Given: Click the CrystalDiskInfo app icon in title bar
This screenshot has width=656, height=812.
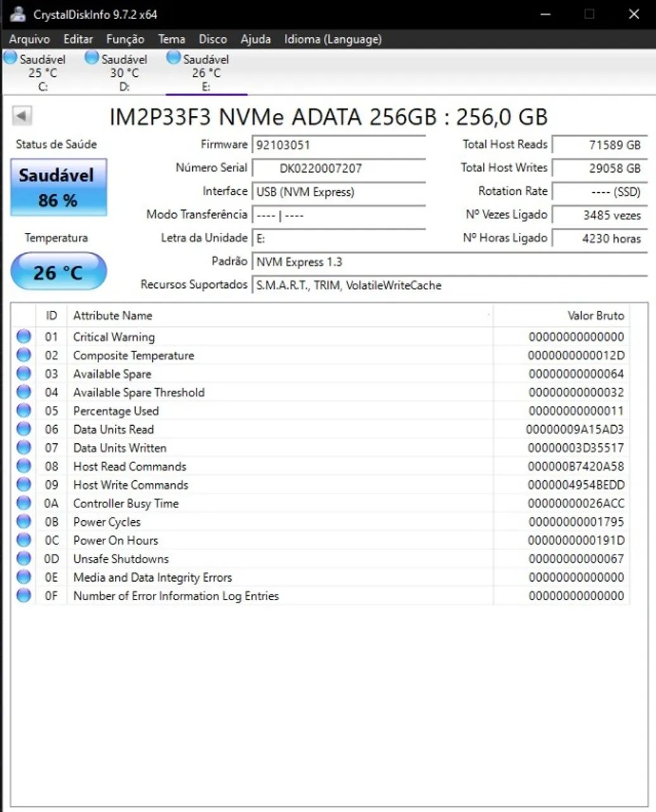Looking at the screenshot, I should [18, 14].
